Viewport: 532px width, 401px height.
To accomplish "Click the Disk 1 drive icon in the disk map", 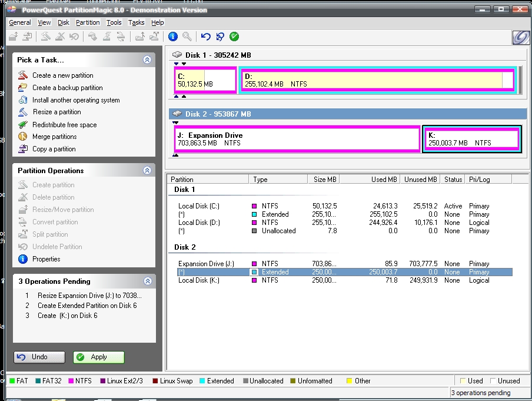I will 177,54.
